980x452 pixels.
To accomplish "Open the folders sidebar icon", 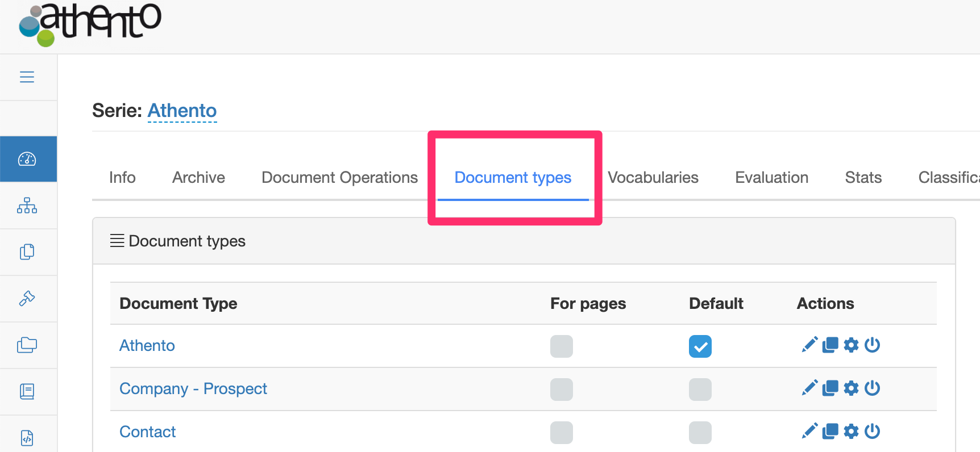I will coord(27,345).
